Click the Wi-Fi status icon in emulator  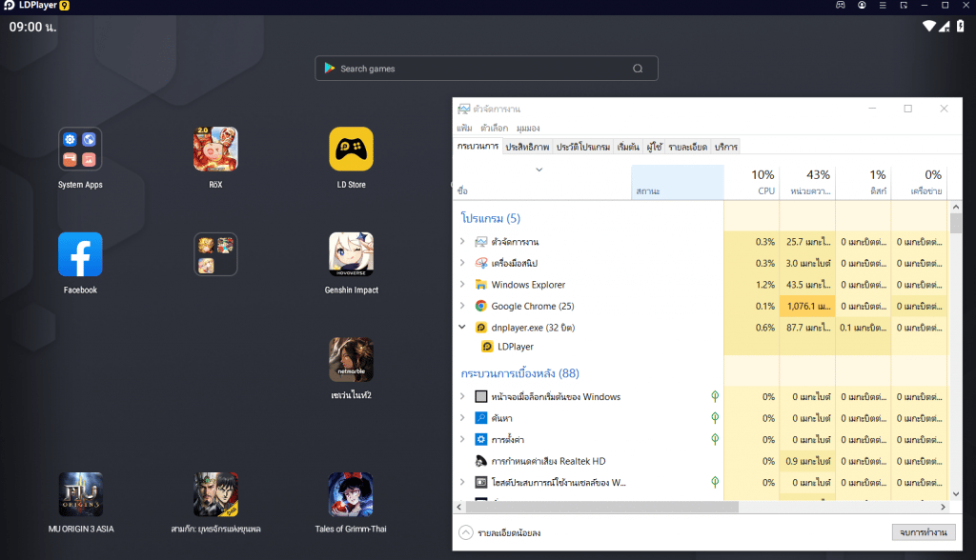pos(929,26)
